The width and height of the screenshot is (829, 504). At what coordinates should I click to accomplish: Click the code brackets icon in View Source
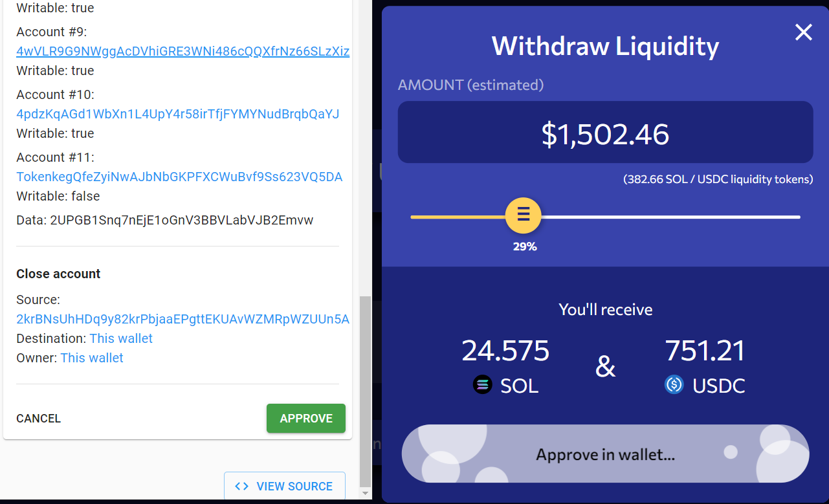click(241, 487)
